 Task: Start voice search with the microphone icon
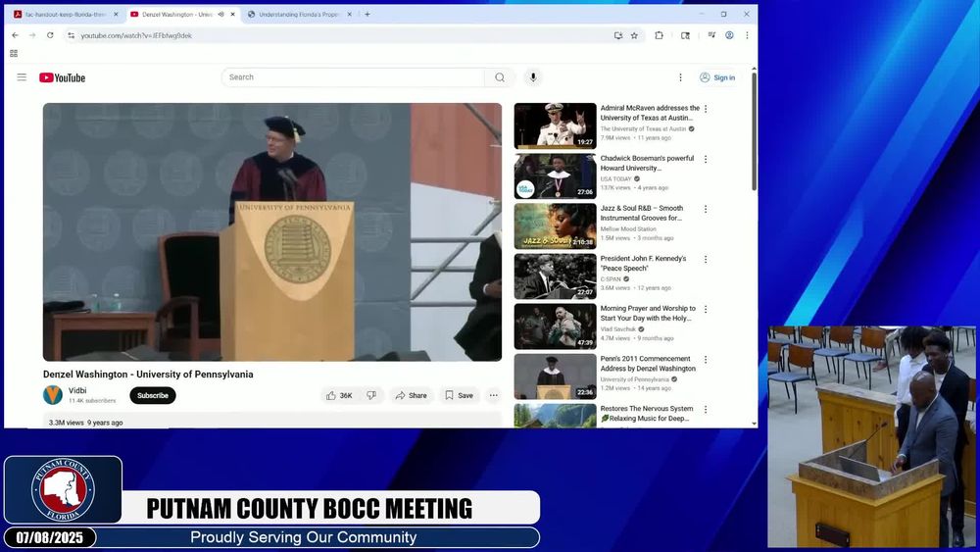(x=533, y=77)
